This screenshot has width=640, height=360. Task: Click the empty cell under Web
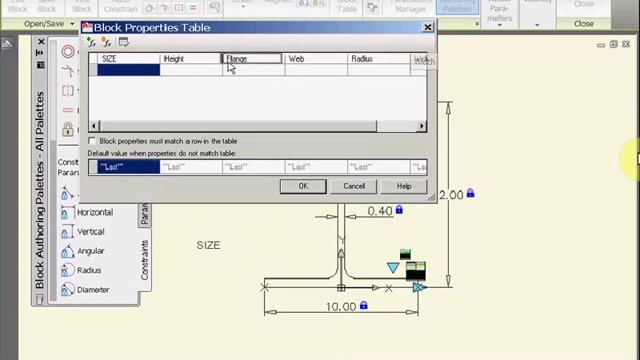(316, 70)
